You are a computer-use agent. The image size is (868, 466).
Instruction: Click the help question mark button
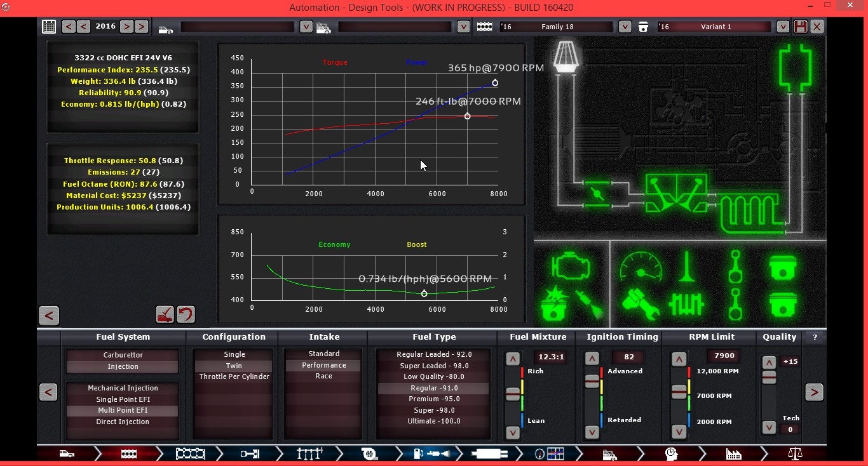pos(815,338)
